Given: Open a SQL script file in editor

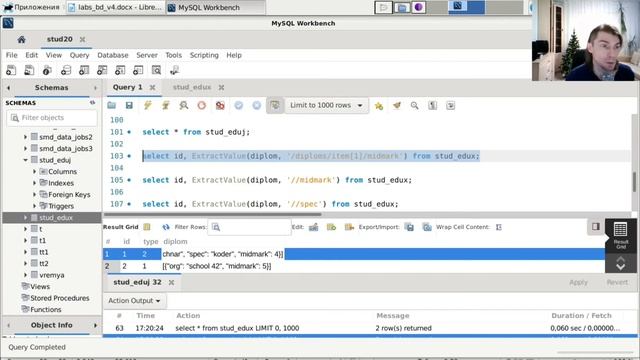Looking at the screenshot, I should click(x=111, y=105).
